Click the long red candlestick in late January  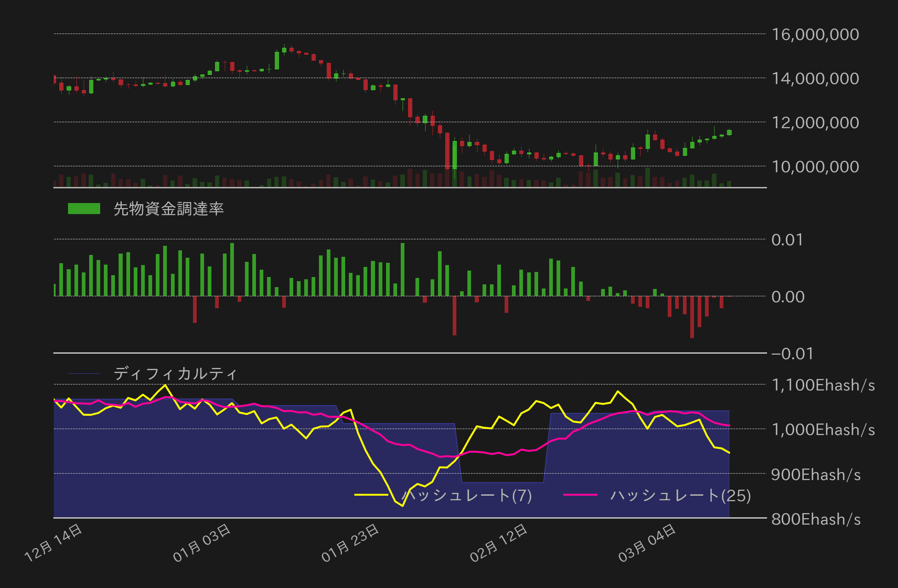pyautogui.click(x=448, y=152)
